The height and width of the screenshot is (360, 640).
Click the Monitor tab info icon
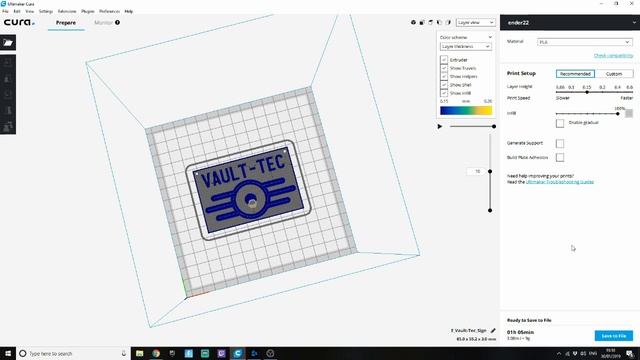[118, 22]
